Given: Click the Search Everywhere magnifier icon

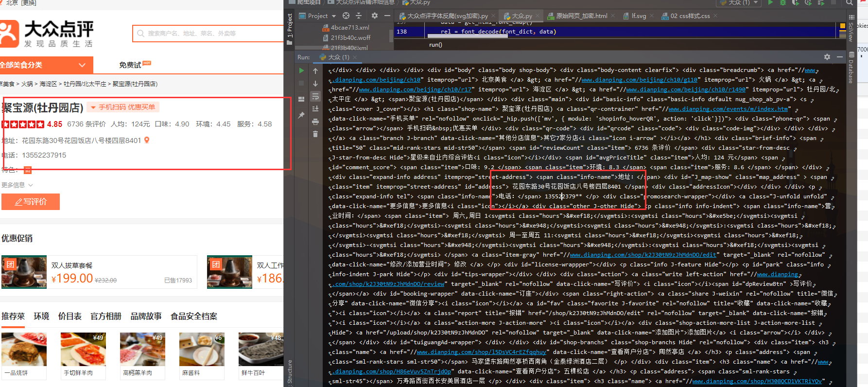Looking at the screenshot, I should [x=849, y=2].
